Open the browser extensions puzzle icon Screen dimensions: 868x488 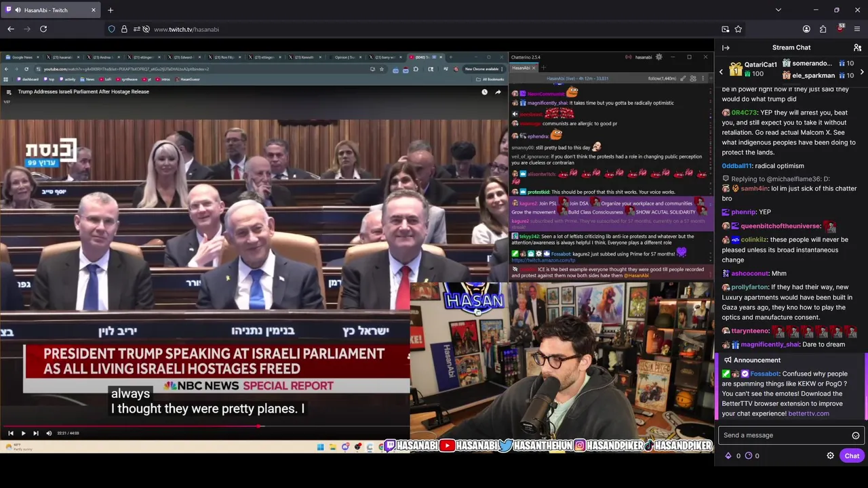click(x=823, y=29)
